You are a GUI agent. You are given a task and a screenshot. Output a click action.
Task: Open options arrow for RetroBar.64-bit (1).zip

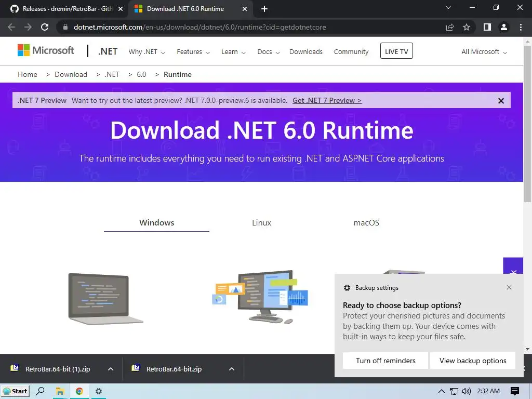coord(111,369)
